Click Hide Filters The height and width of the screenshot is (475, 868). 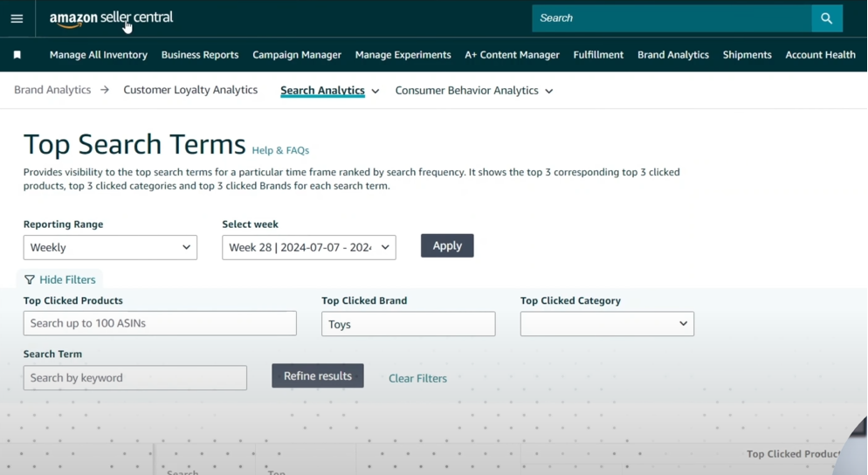coord(67,279)
